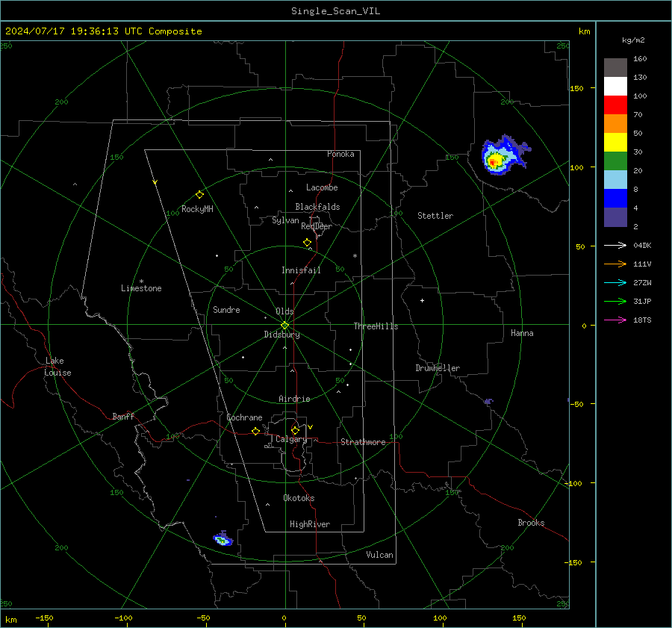This screenshot has width=672, height=628.
Task: Click the faint purple echo southeast of Drumheller
Action: point(488,401)
